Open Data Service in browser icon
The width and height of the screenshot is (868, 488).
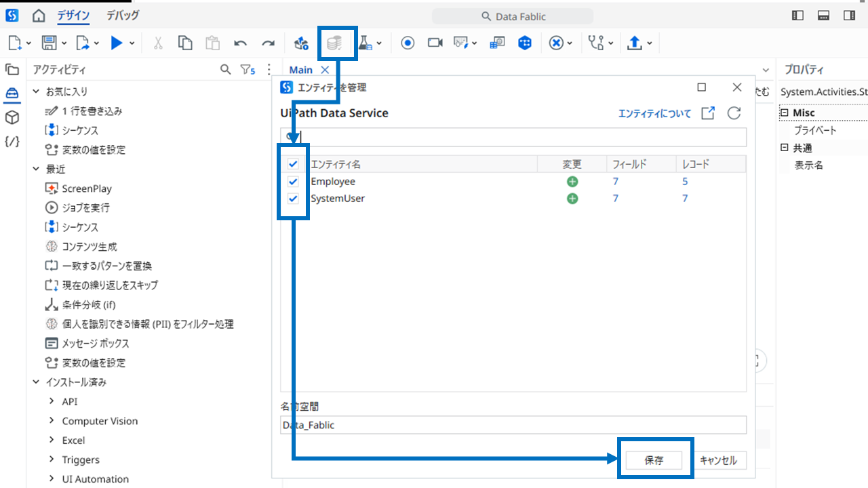tap(707, 113)
